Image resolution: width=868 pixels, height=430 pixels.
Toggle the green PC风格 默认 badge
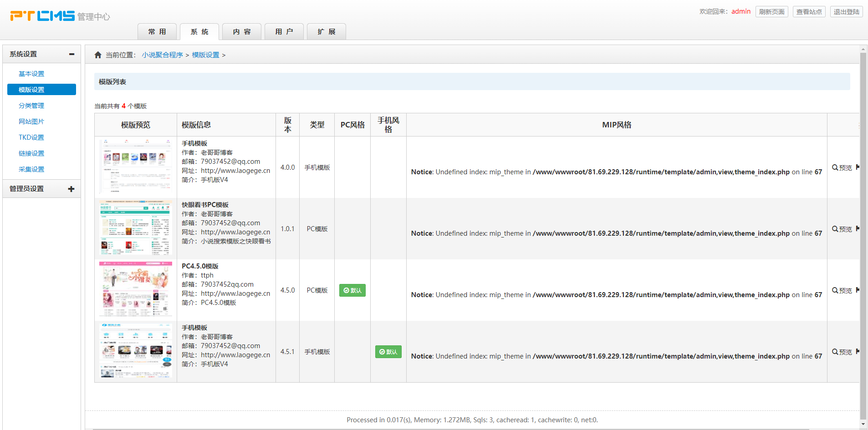352,290
